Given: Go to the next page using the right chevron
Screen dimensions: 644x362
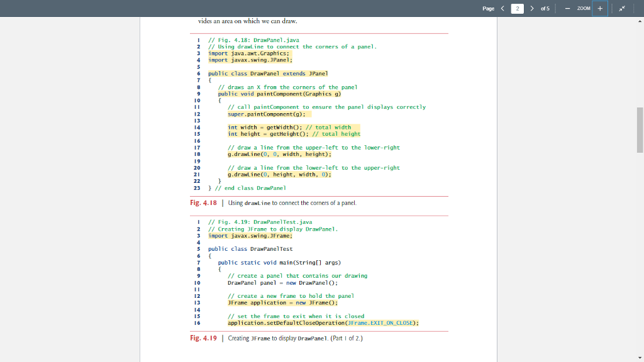Looking at the screenshot, I should point(532,8).
